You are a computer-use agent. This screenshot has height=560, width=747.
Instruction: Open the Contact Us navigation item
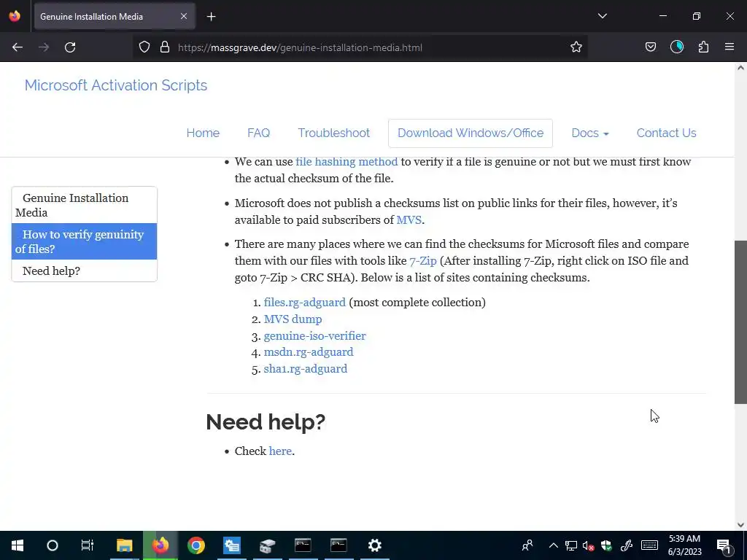pos(667,133)
